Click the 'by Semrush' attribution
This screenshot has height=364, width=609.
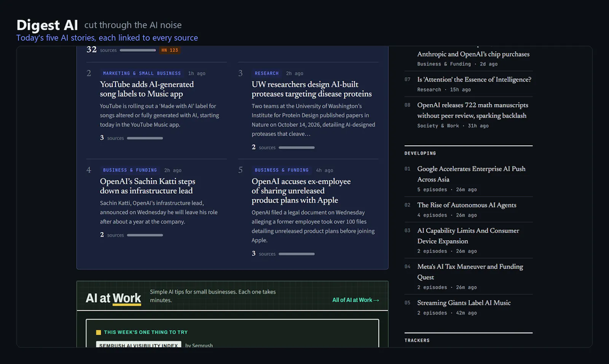pos(199,345)
